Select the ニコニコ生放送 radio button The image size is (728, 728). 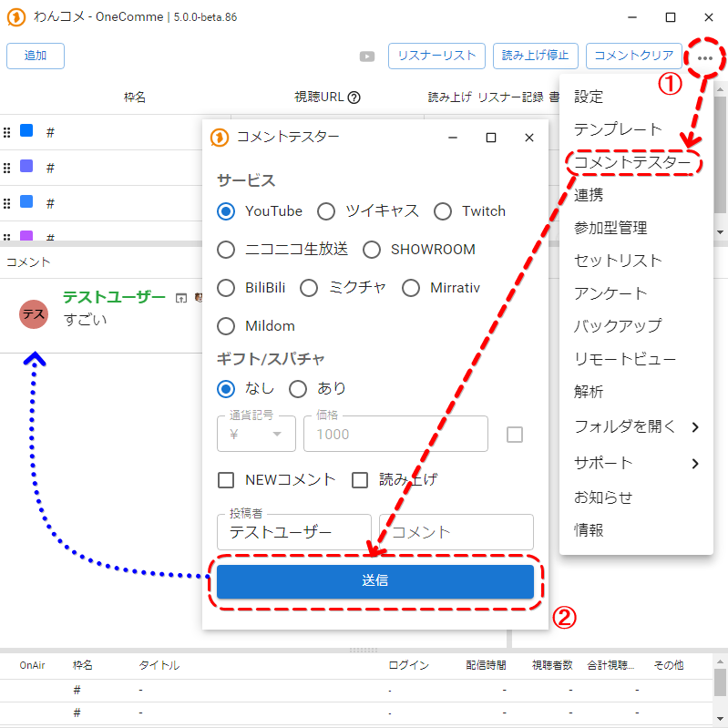click(227, 250)
